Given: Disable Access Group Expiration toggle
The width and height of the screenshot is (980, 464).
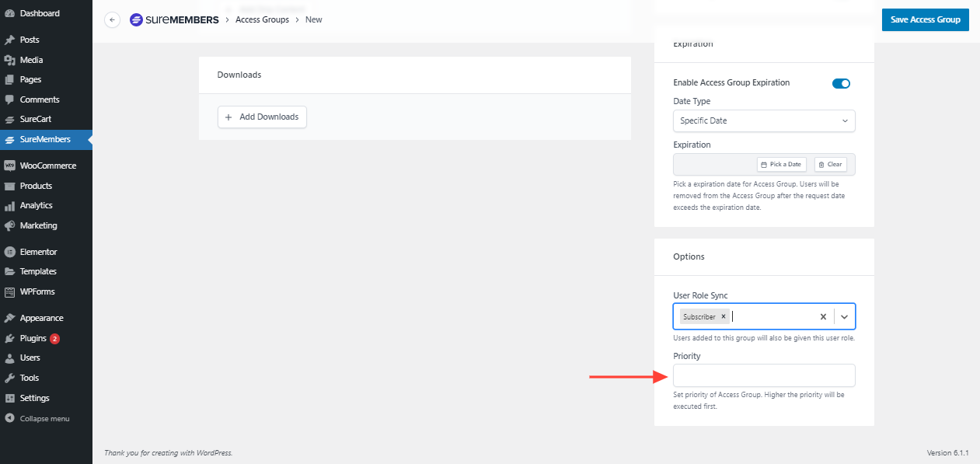Looking at the screenshot, I should coord(841,83).
